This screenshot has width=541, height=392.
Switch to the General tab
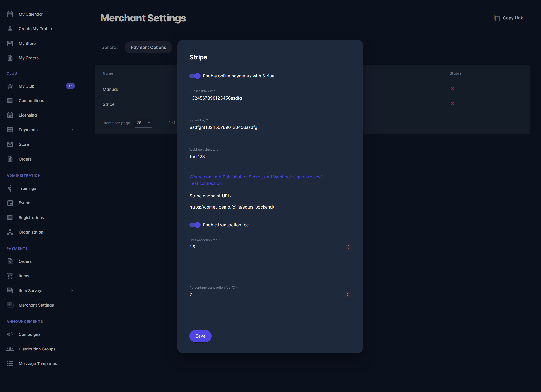tap(110, 48)
